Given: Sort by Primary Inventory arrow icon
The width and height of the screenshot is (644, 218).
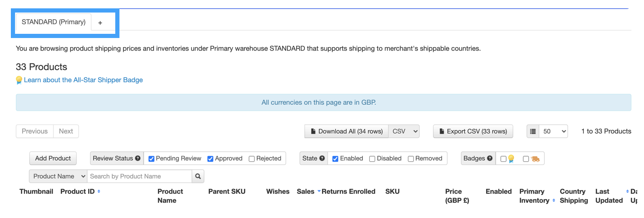Looking at the screenshot, I should coord(554,201).
